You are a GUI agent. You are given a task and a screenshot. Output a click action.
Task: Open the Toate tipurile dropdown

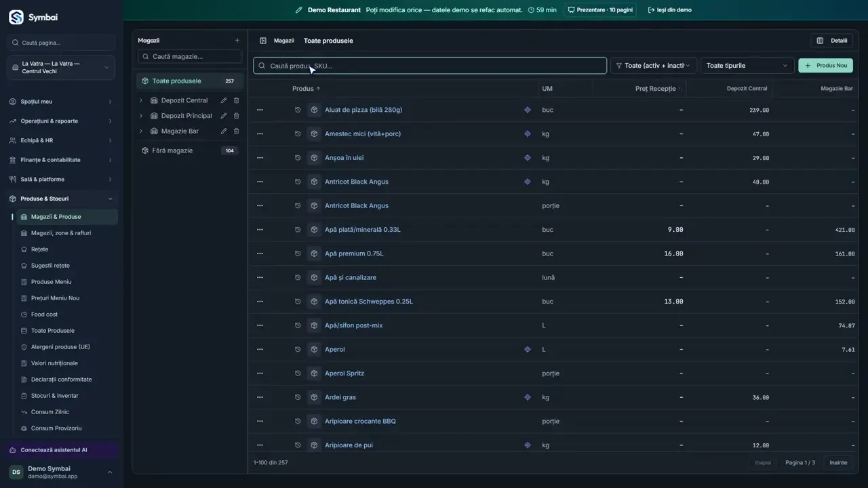[x=747, y=66]
